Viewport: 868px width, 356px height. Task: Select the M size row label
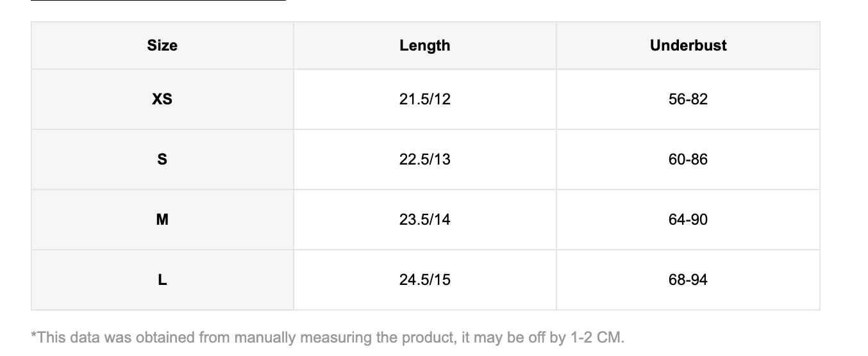(162, 220)
